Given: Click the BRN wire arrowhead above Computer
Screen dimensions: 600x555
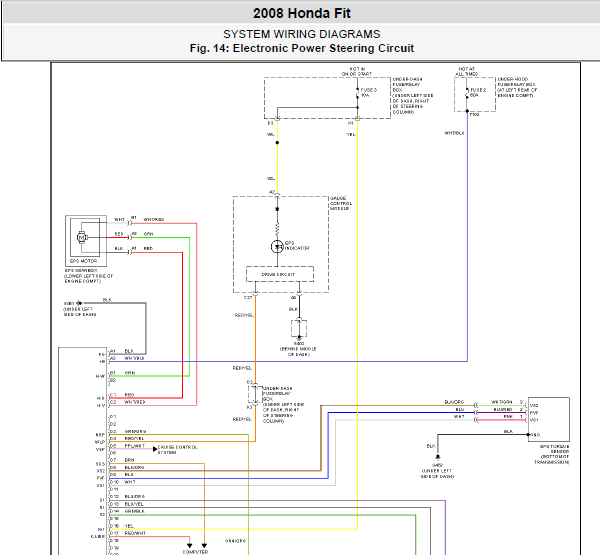Looking at the screenshot, I should [x=204, y=545].
